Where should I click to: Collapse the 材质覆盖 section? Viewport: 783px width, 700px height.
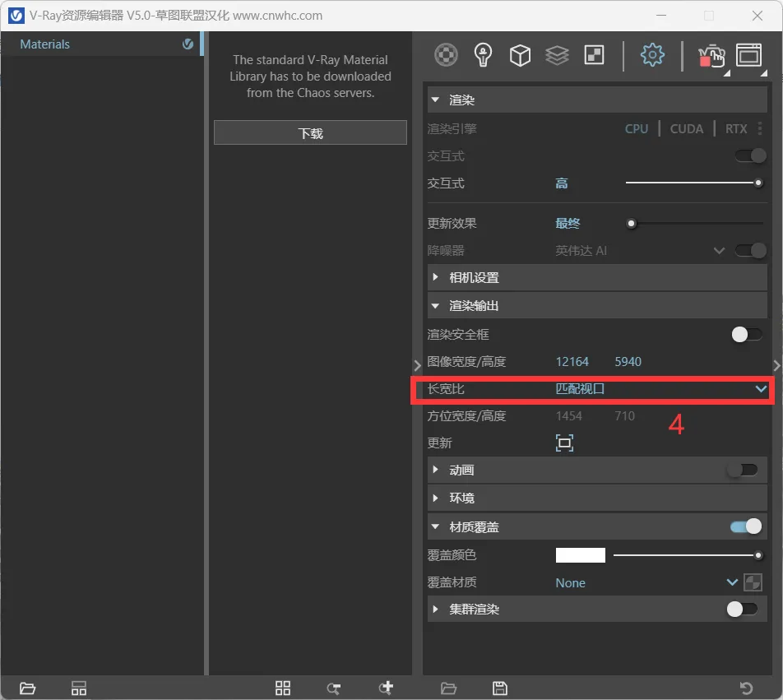[435, 526]
